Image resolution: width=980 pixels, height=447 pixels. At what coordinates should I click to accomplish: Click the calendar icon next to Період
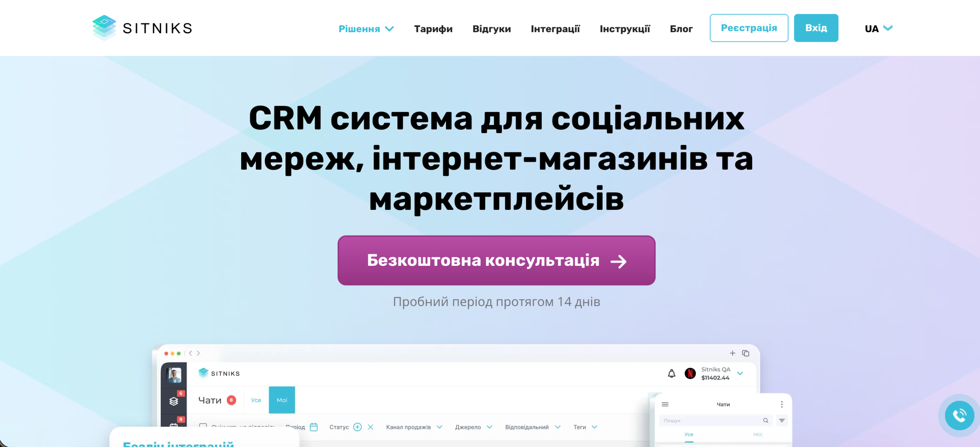314,427
